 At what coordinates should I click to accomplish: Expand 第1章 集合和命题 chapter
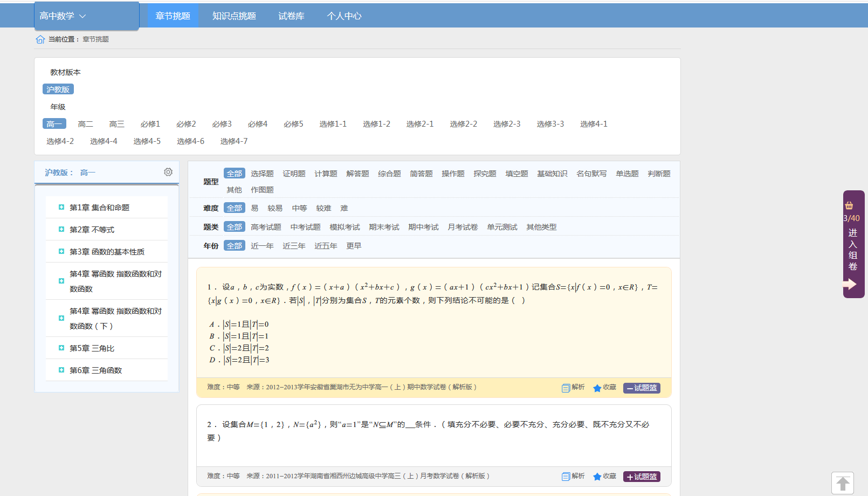pyautogui.click(x=61, y=208)
